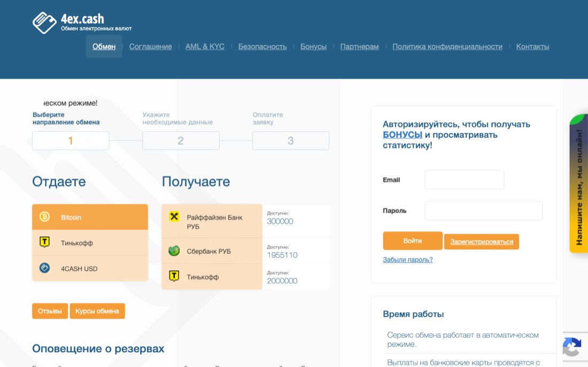Open the Обмен menu tab
The height and width of the screenshot is (367, 588).
(x=104, y=46)
